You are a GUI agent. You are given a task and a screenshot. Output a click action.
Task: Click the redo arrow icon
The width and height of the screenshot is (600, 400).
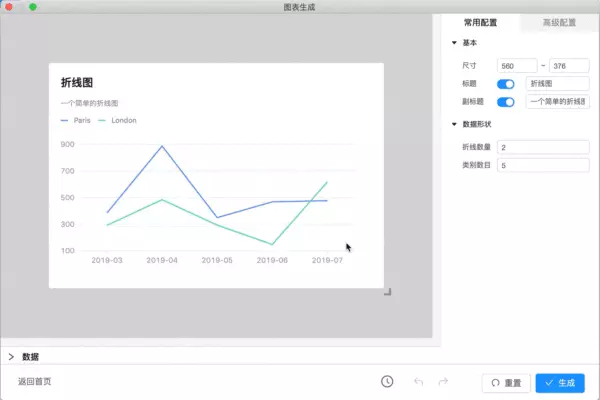coord(443,382)
